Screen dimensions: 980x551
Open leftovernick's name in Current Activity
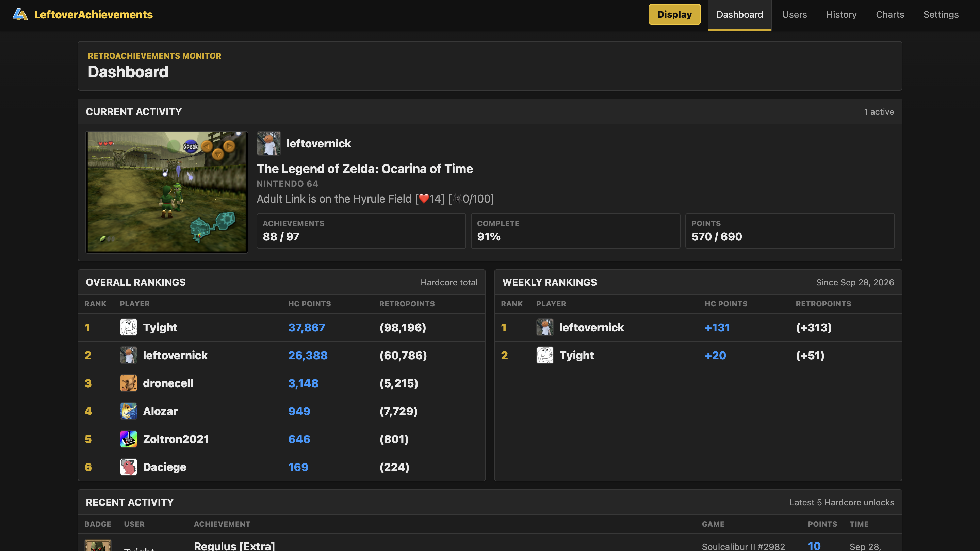[318, 144]
